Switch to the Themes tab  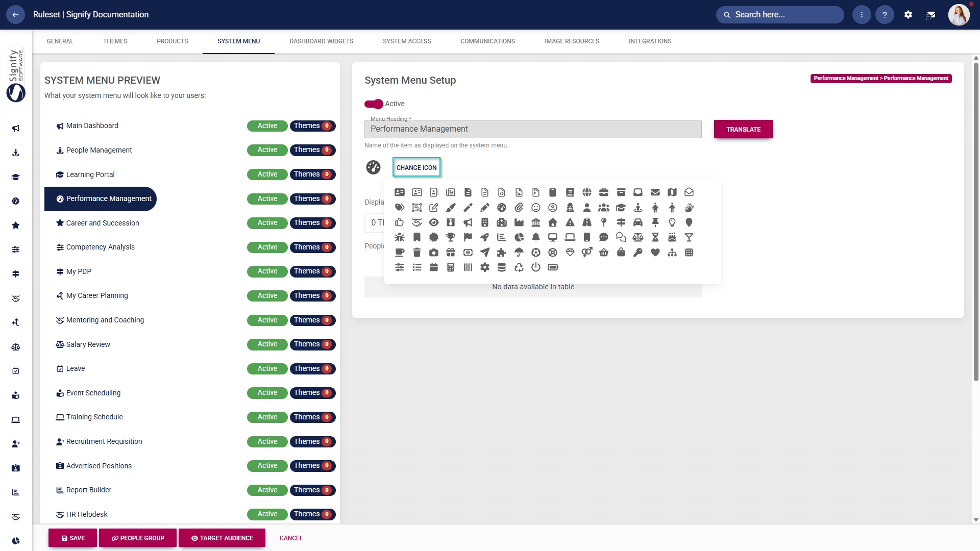[115, 41]
